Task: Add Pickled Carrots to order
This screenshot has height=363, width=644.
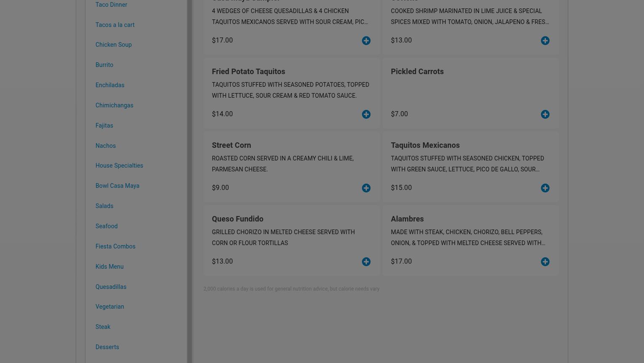Action: click(545, 114)
